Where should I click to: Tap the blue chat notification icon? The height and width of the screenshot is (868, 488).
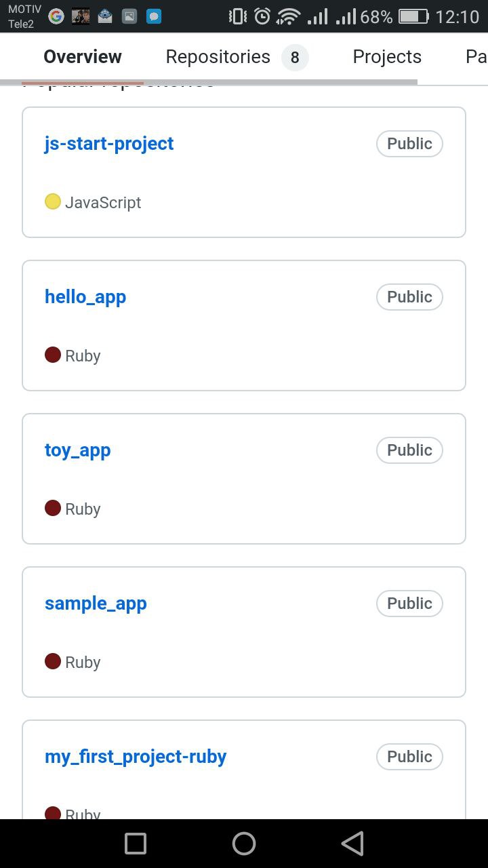pos(154,16)
